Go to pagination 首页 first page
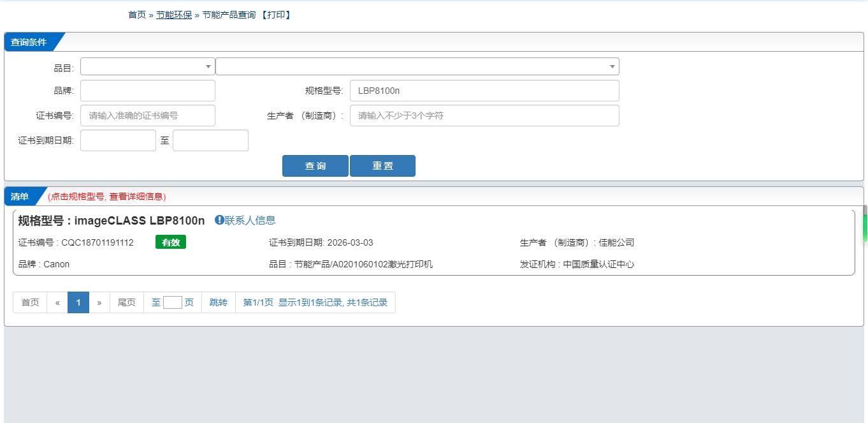868x423 pixels. coord(30,302)
